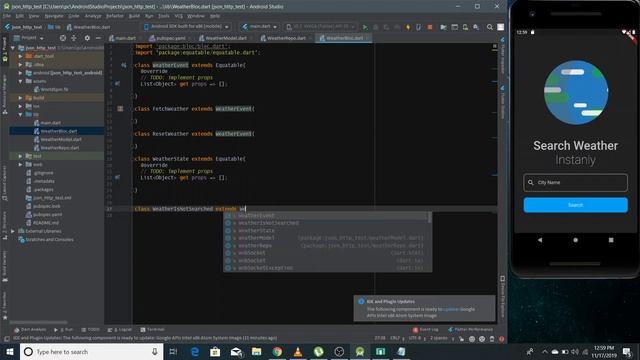Open the Search Everywhere magnifier in the toolbar

(x=490, y=27)
